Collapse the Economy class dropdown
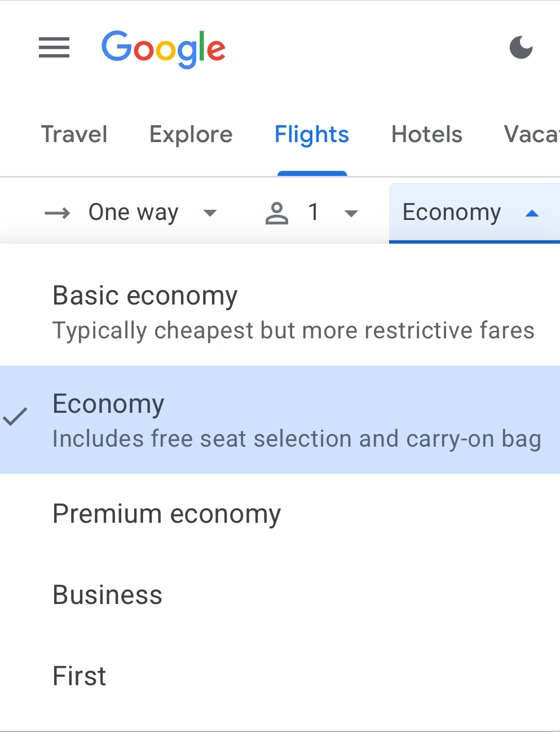 (532, 213)
